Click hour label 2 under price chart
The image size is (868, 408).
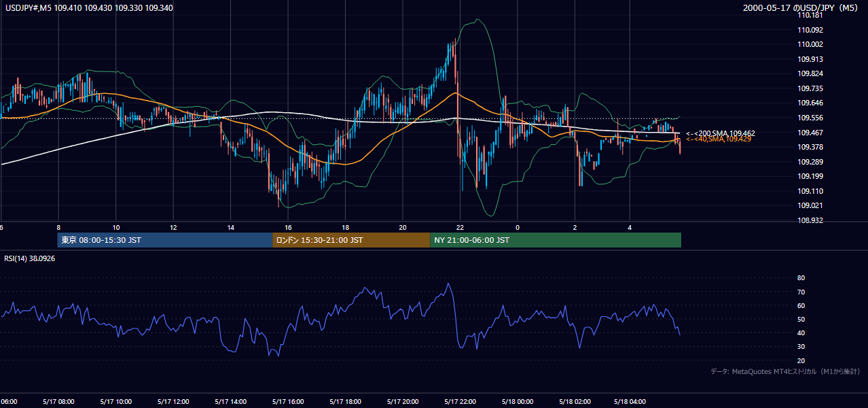pyautogui.click(x=575, y=227)
